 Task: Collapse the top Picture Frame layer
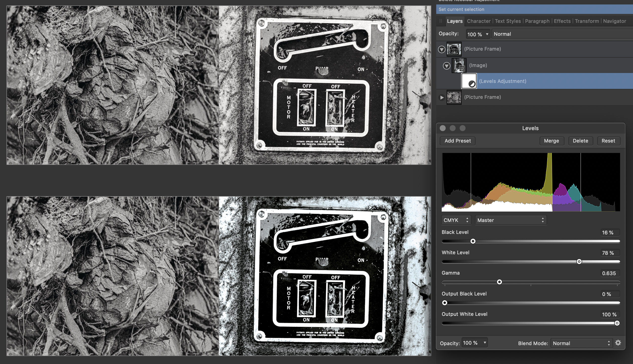click(x=441, y=49)
